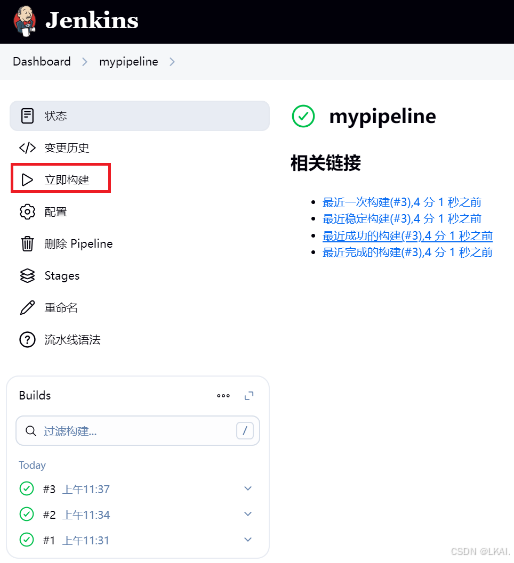Open 最近完成的构建(#3) link
The width and height of the screenshot is (514, 563).
point(407,252)
